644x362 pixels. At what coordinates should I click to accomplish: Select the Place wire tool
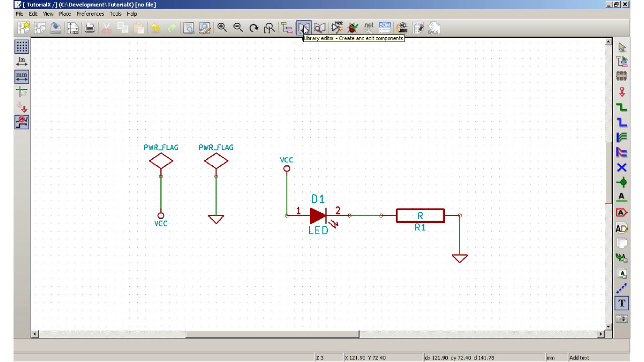621,107
